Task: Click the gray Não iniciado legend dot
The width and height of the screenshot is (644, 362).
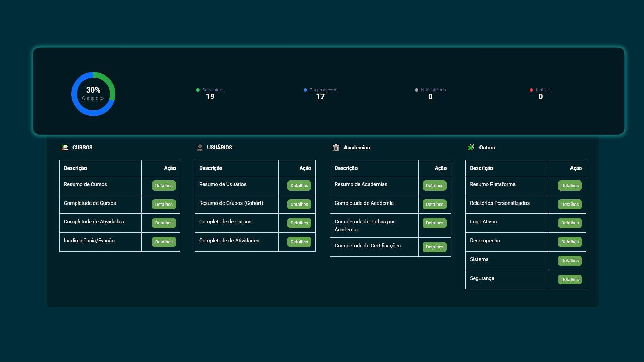Action: tap(417, 90)
